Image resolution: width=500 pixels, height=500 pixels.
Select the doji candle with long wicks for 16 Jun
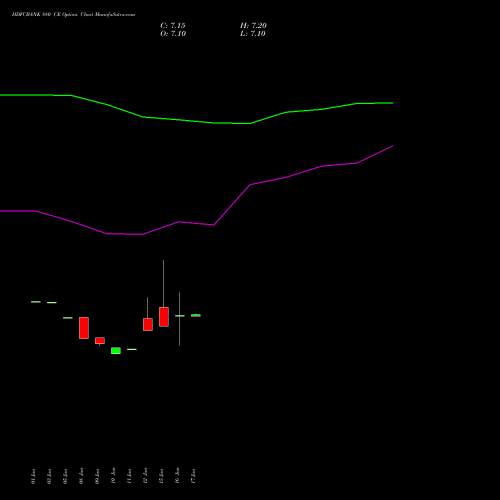coord(180,316)
